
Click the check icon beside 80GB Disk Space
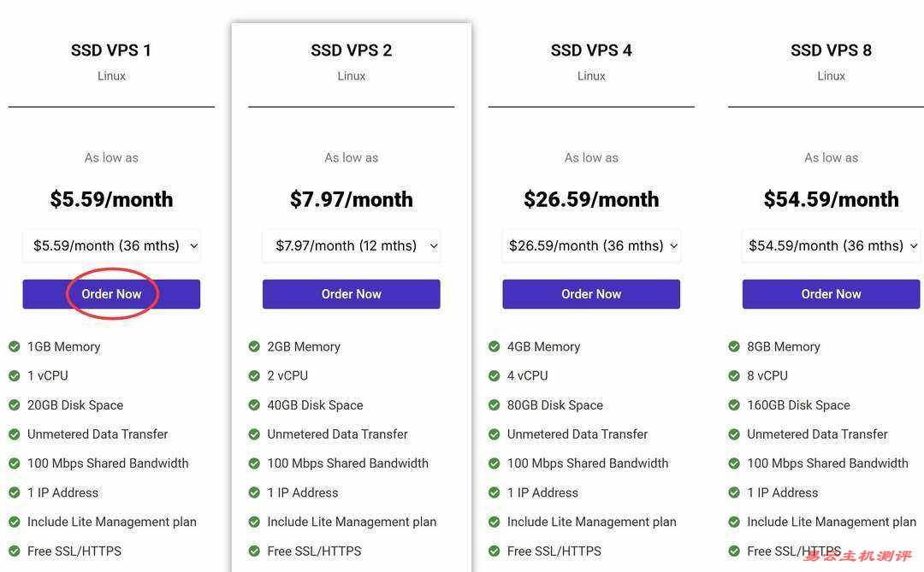pyautogui.click(x=494, y=405)
